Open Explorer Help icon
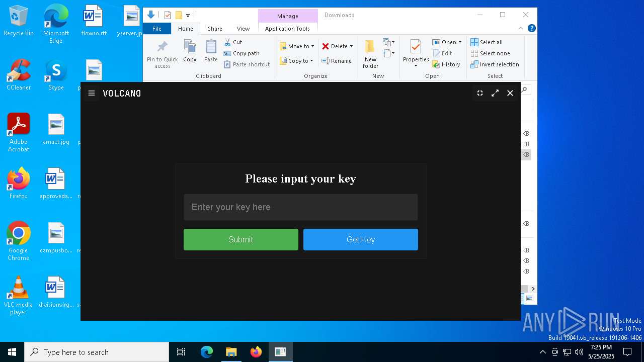Viewport: 644px width, 362px height. pyautogui.click(x=531, y=28)
